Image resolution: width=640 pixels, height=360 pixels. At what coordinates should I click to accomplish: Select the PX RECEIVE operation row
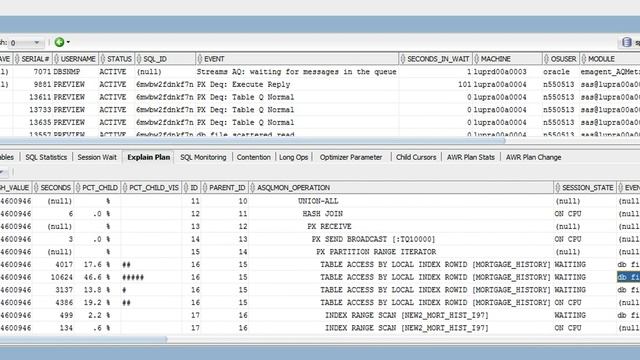(401, 227)
